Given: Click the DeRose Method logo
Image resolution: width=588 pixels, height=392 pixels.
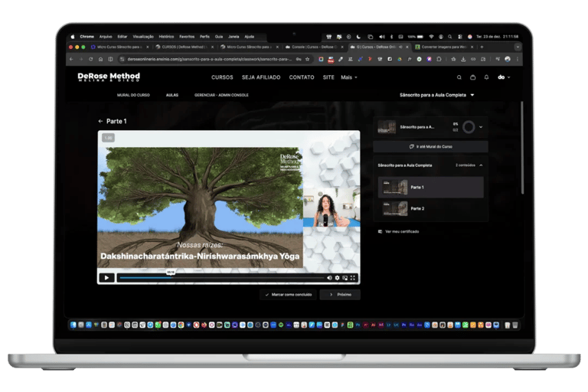Looking at the screenshot, I should click(109, 77).
